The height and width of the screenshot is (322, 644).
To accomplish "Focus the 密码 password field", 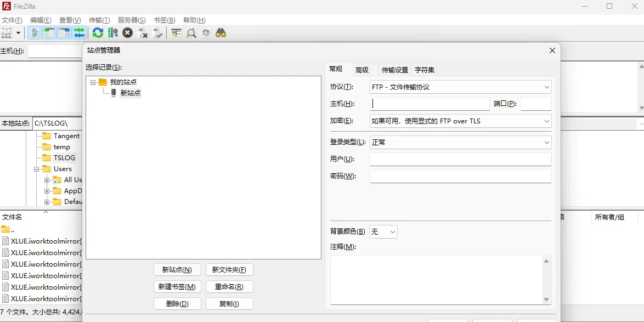I will tap(460, 176).
